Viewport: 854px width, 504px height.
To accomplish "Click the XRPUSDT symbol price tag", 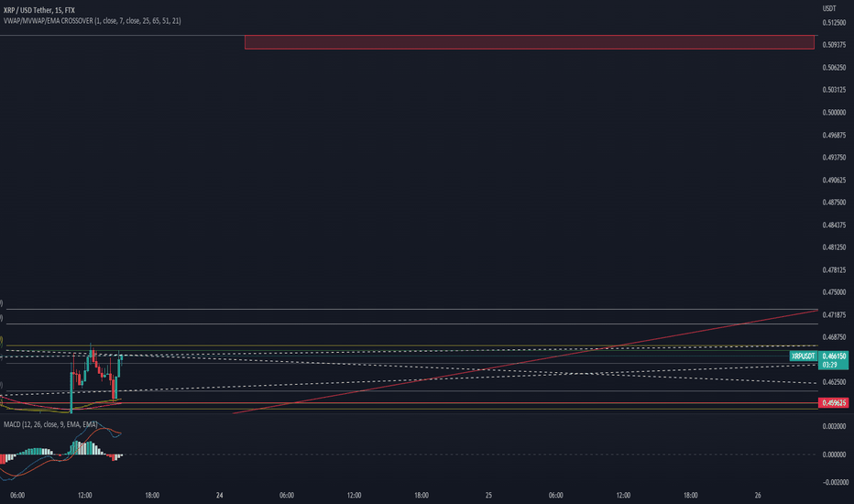I will 804,356.
